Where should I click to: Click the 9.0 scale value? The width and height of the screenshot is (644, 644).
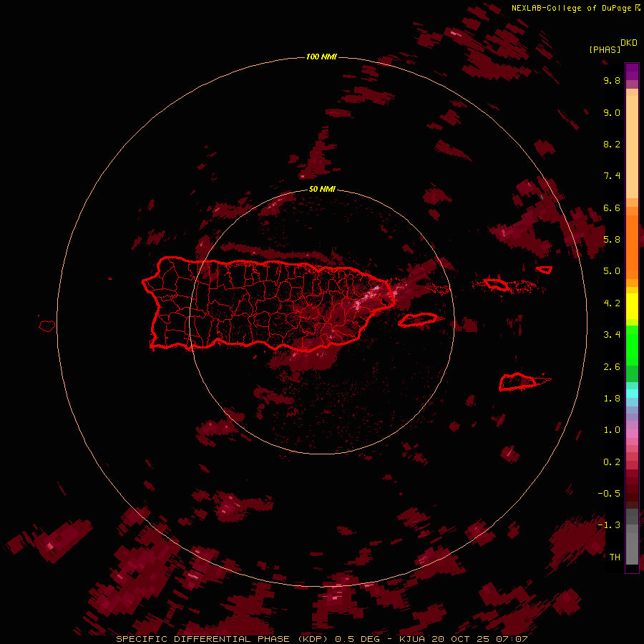coord(612,112)
